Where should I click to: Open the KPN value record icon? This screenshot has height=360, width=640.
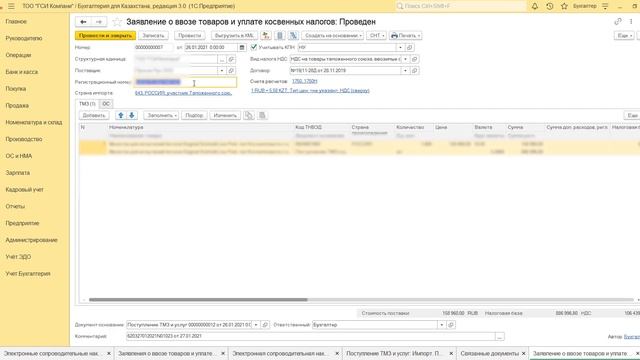[x=410, y=47]
